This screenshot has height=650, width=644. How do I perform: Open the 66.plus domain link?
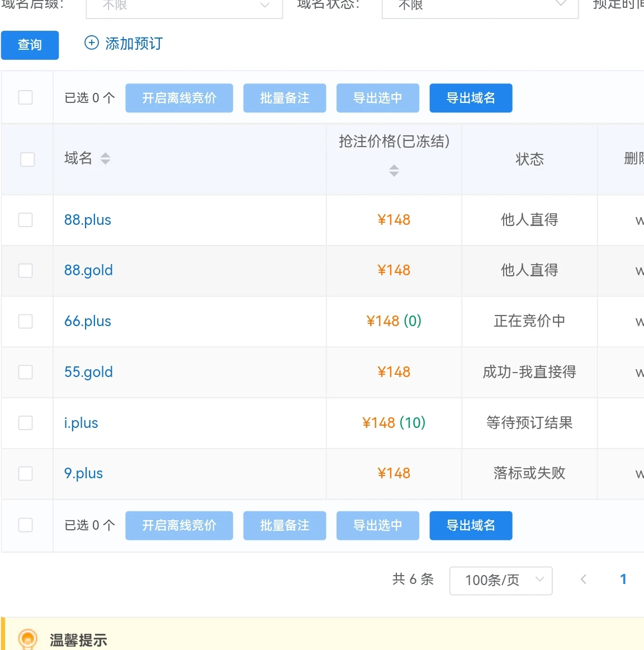tap(88, 321)
